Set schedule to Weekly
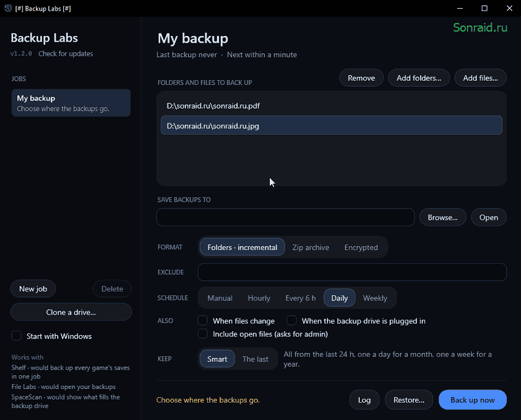Screen dimensions: 521x420 click(375, 298)
